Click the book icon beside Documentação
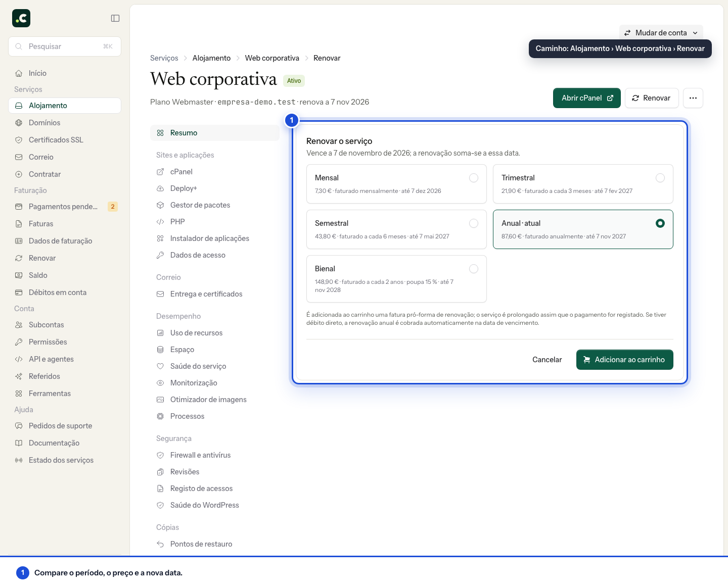The width and height of the screenshot is (728, 588). pyautogui.click(x=19, y=443)
